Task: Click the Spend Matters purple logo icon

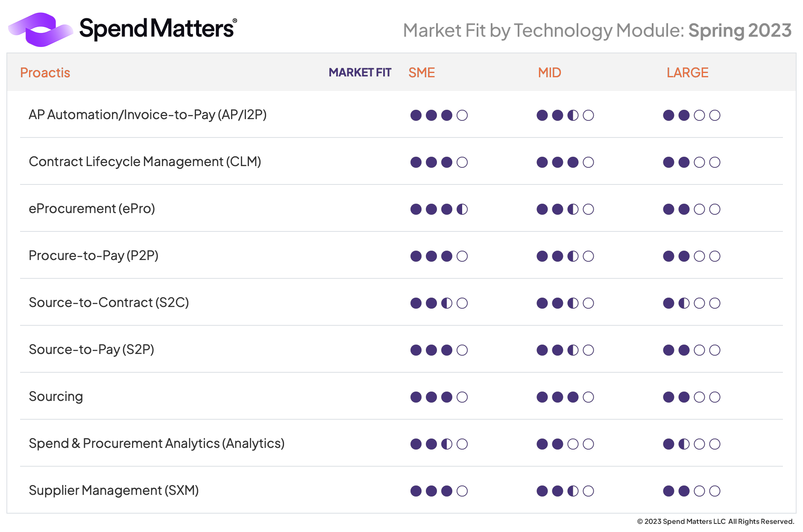Action: point(41,29)
